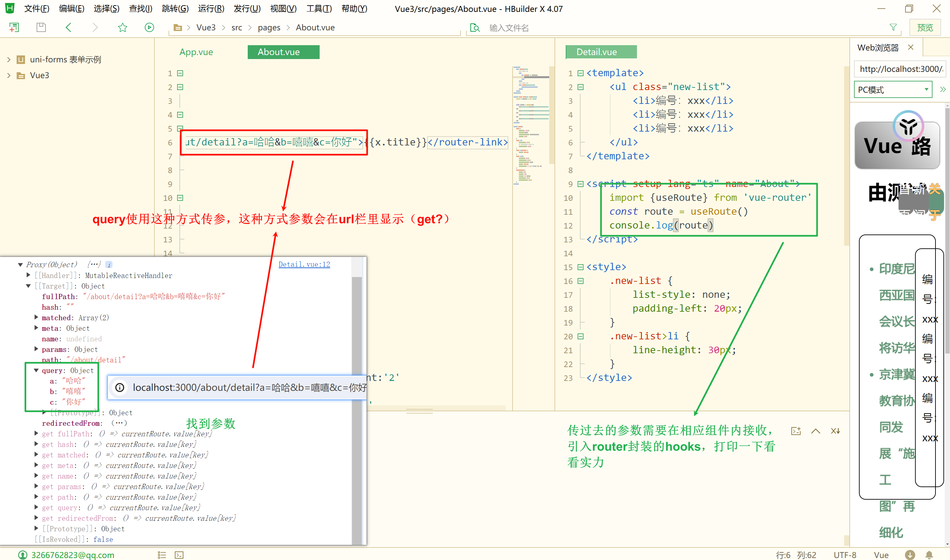Open terminal icon in status bar
The width and height of the screenshot is (950, 560).
[x=179, y=555]
